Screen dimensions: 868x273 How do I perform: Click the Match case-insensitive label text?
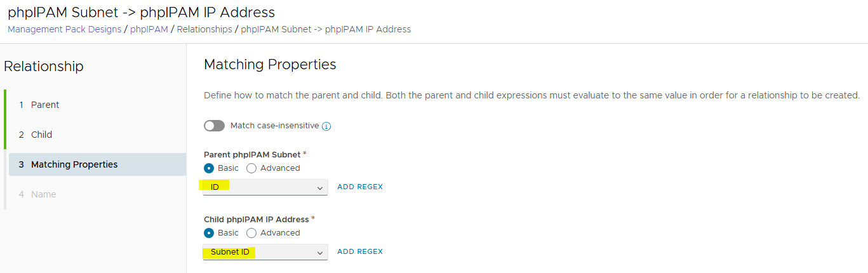tap(274, 126)
